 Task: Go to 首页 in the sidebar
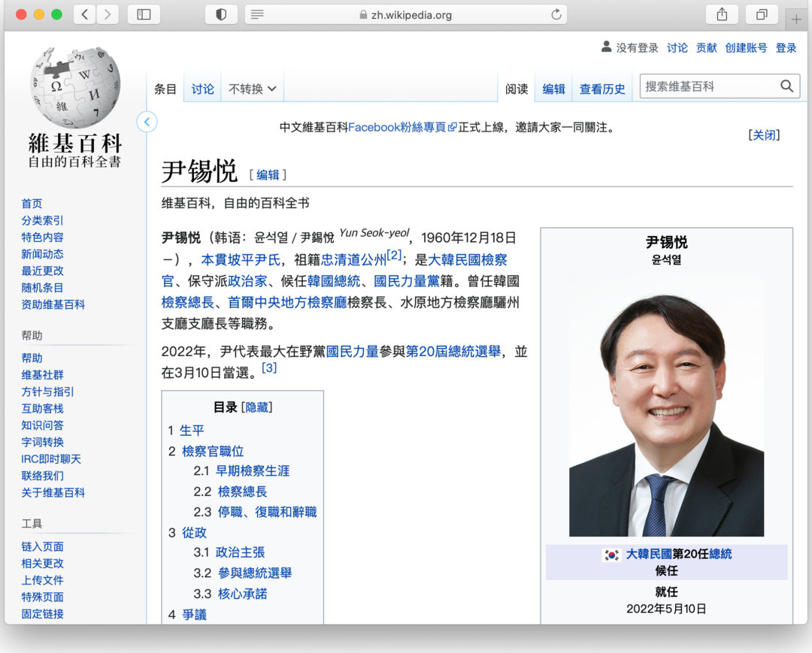pos(32,204)
